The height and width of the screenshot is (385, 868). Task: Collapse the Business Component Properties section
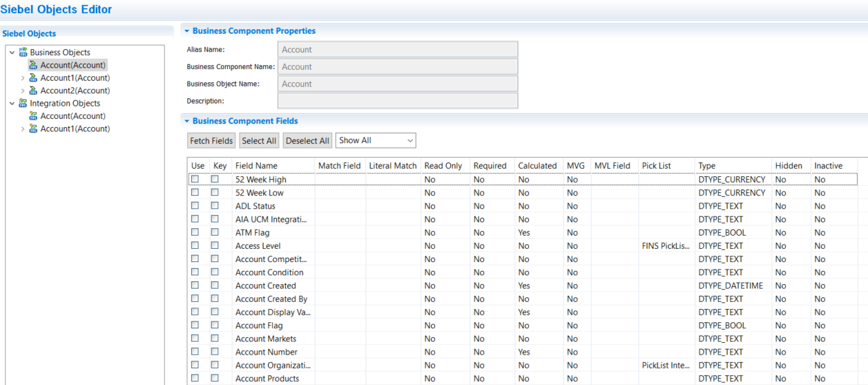(186, 31)
